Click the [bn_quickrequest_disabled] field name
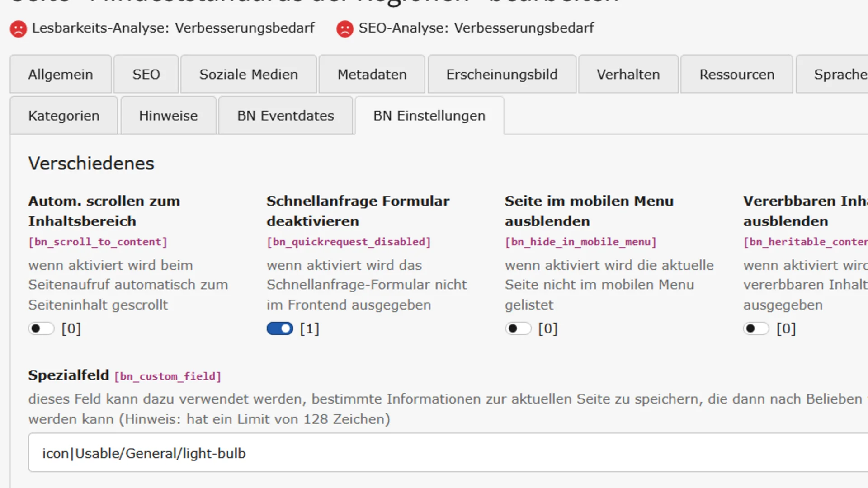This screenshot has width=868, height=488. 349,242
